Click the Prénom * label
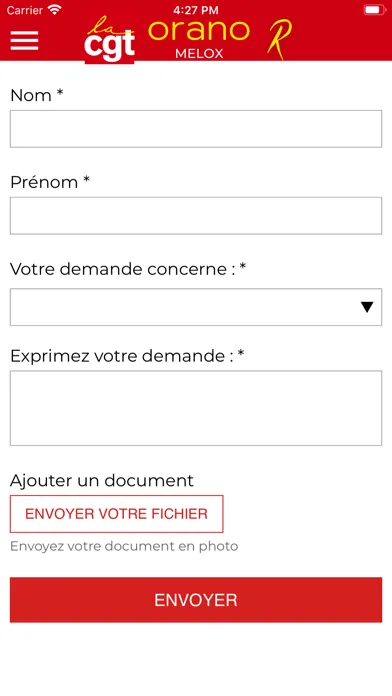This screenshot has width=392, height=696. pyautogui.click(x=50, y=182)
